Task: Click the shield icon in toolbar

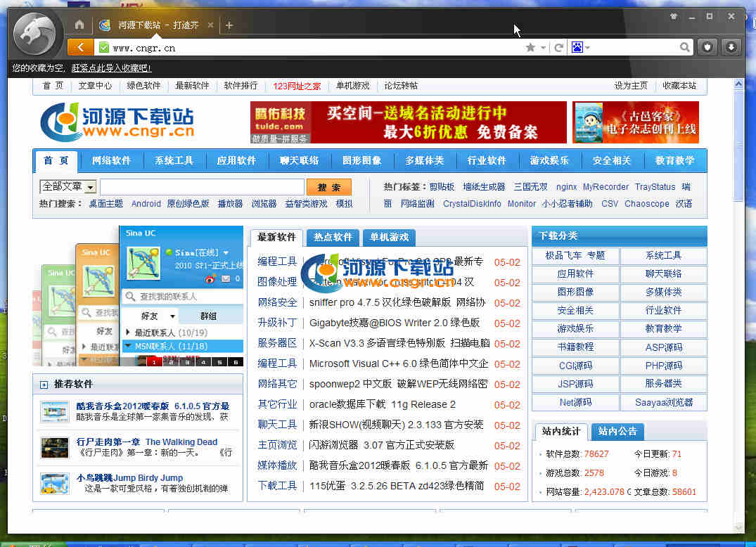Action: point(707,47)
